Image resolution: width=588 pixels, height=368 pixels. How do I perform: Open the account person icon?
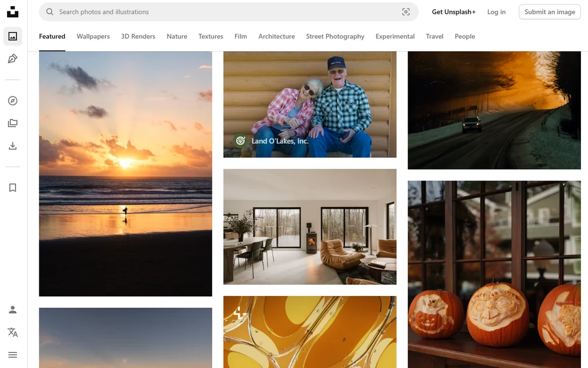click(12, 309)
